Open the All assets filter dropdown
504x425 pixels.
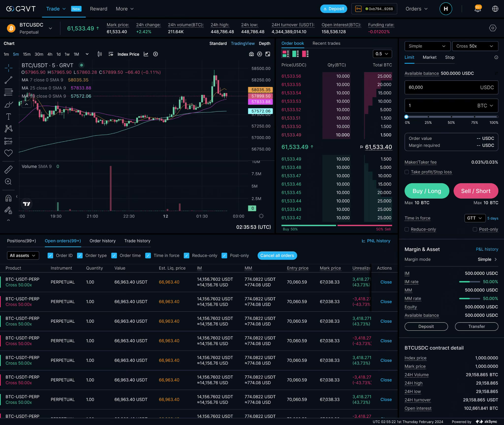click(23, 255)
